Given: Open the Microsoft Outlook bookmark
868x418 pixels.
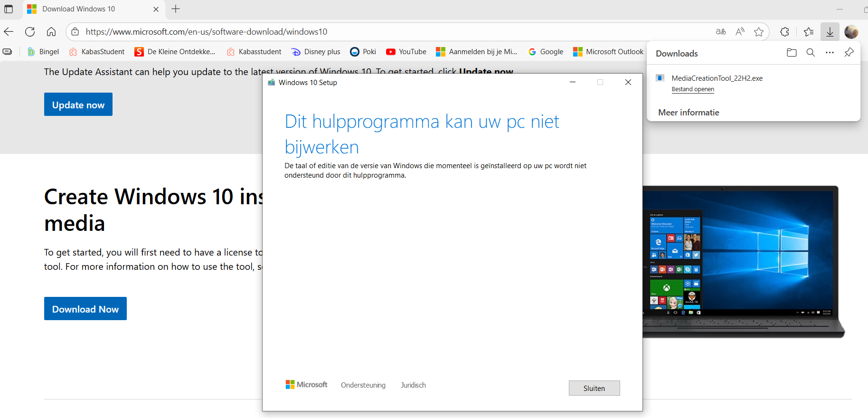Looking at the screenshot, I should pyautogui.click(x=608, y=52).
